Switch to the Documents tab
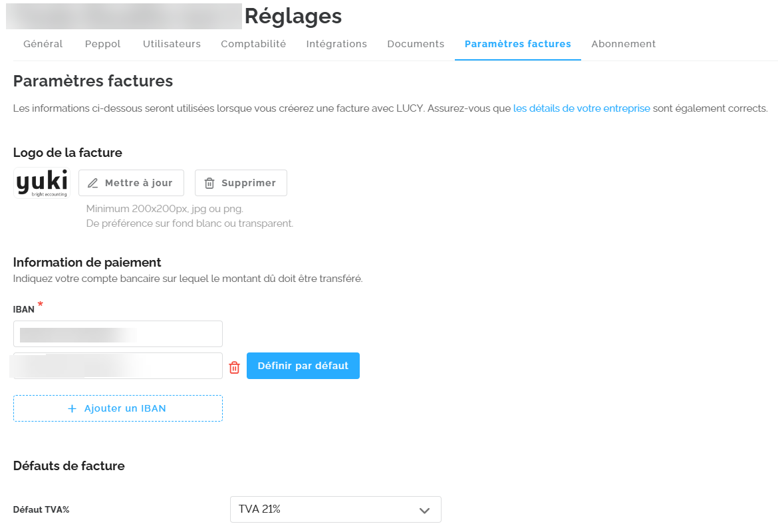 pos(416,44)
